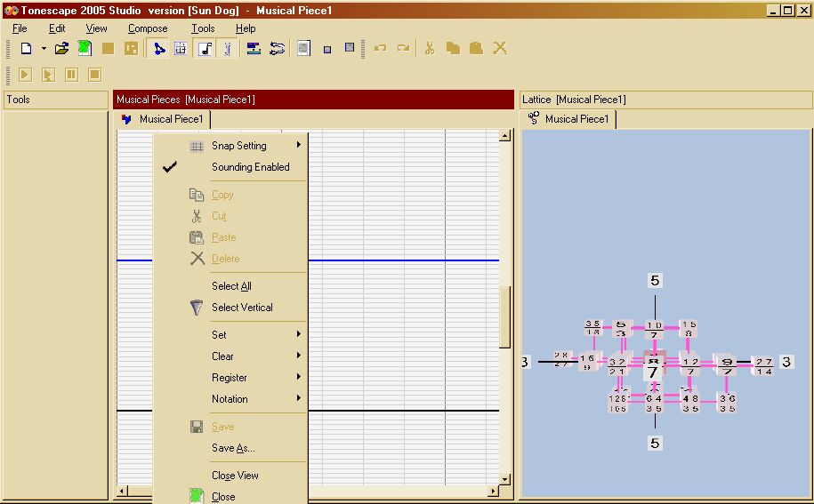The height and width of the screenshot is (504, 814).
Task: Choose Close View in the context menu
Action: pyautogui.click(x=230, y=476)
